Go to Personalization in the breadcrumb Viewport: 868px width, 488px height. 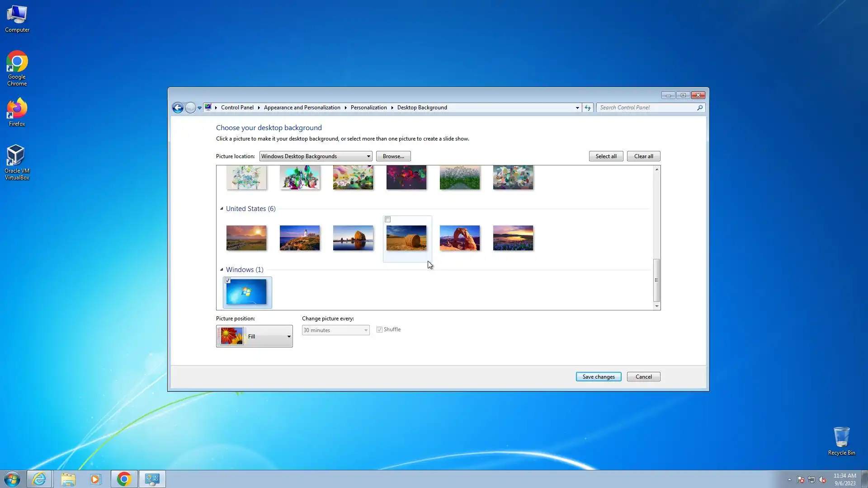click(368, 108)
